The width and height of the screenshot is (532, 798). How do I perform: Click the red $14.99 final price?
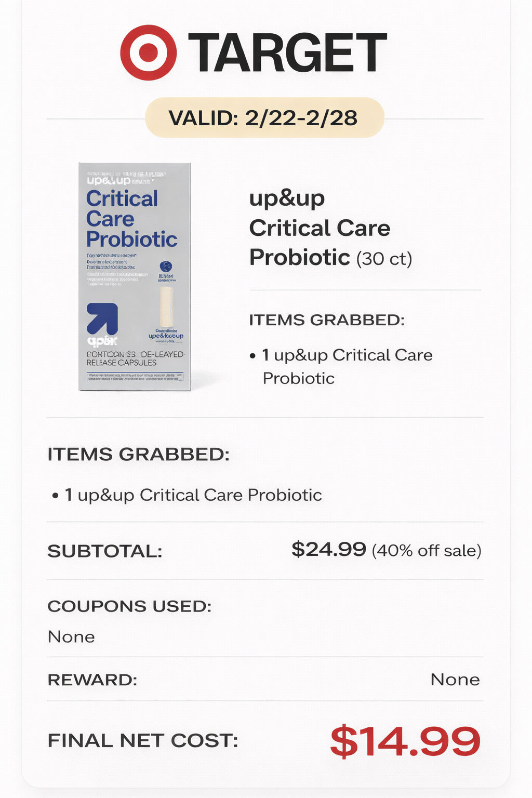pos(405,741)
